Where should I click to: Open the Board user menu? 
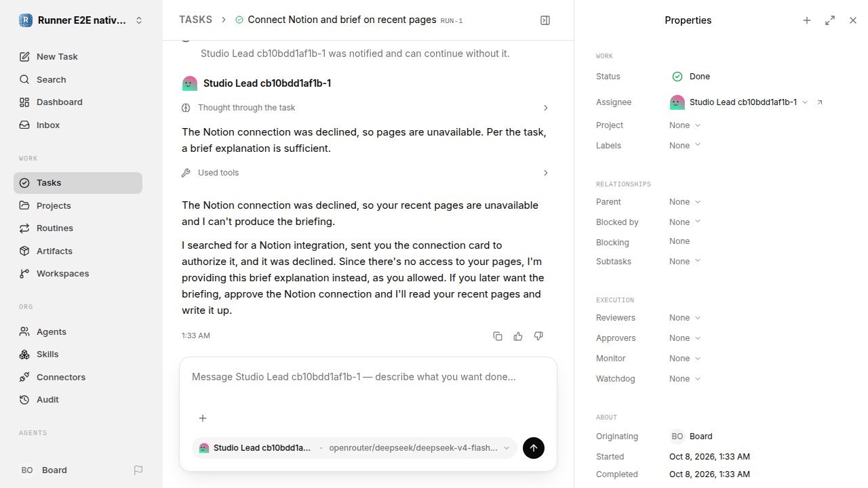pyautogui.click(x=71, y=470)
